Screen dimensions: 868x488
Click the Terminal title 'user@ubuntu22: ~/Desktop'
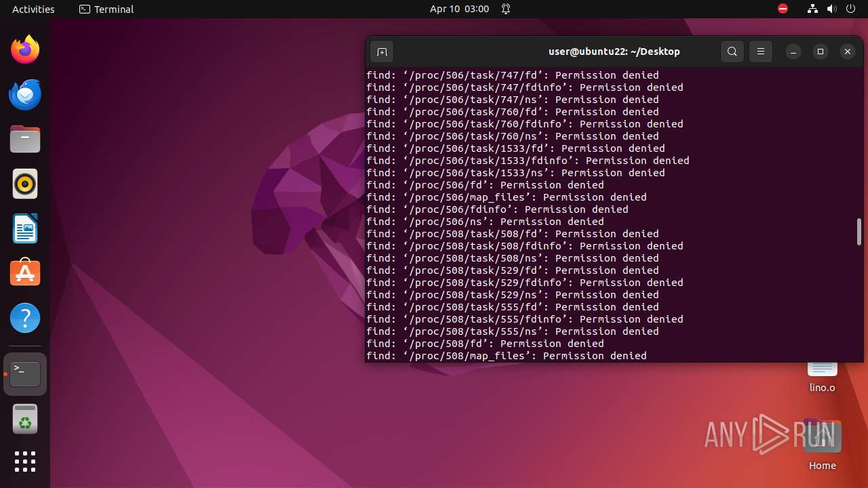614,52
